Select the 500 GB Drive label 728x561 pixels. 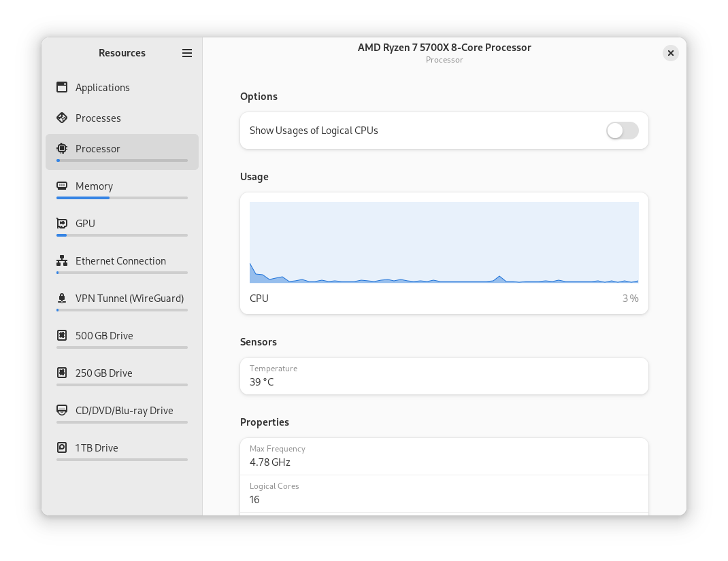(104, 336)
